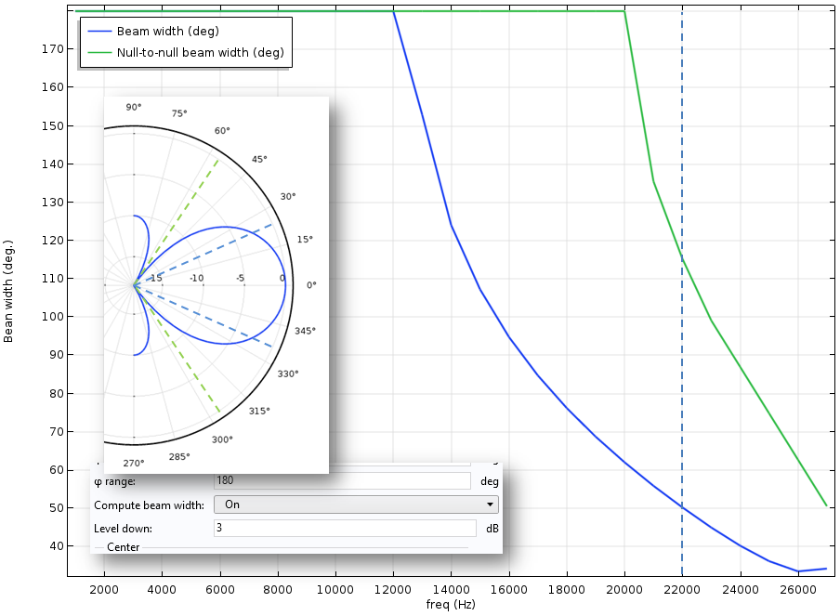Screen dimensions: 840x616
Task: Click the 170 tick label on the y-axis
Action: pos(54,49)
